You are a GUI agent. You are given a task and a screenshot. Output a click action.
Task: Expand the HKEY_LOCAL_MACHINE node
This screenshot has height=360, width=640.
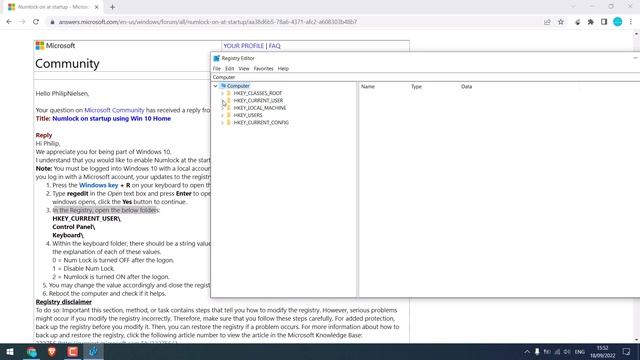pyautogui.click(x=222, y=108)
